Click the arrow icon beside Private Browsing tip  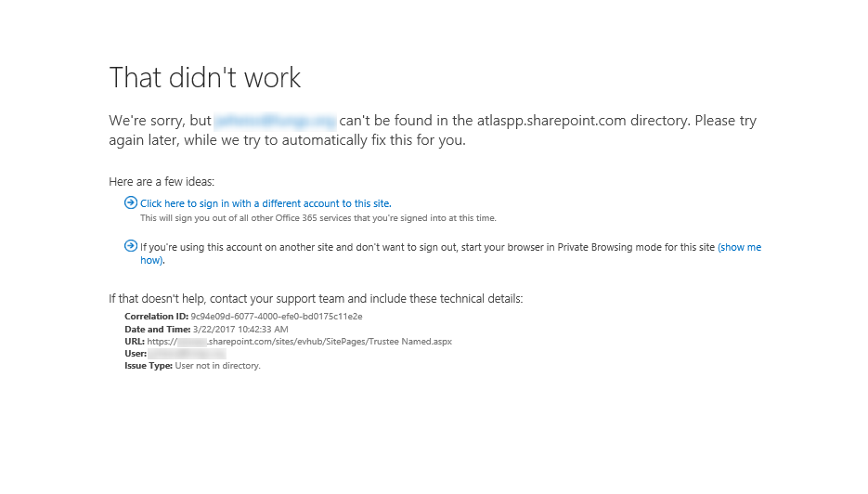(131, 246)
